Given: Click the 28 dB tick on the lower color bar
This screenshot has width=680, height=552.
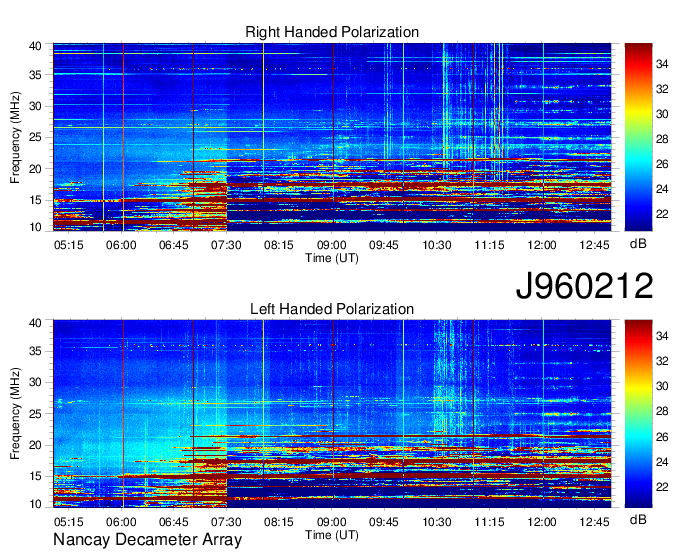Looking at the screenshot, I should pos(662,412).
